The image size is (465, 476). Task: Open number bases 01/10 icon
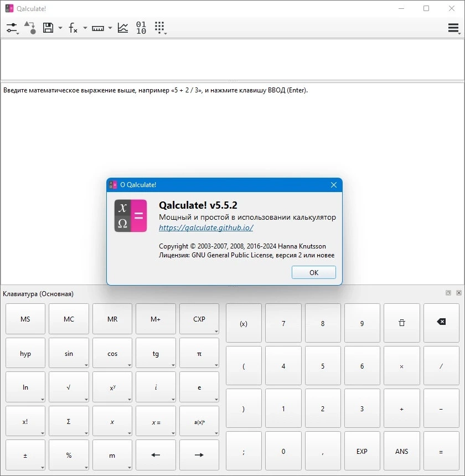tap(141, 28)
